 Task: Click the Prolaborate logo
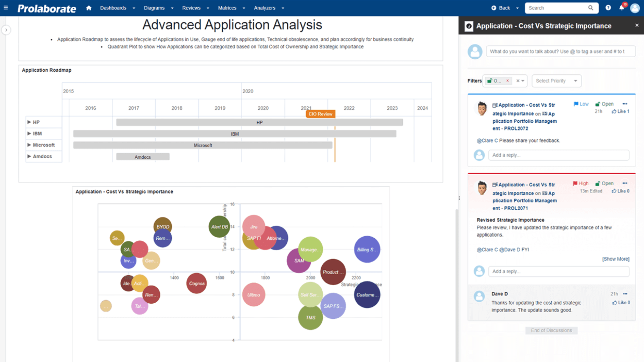47,8
